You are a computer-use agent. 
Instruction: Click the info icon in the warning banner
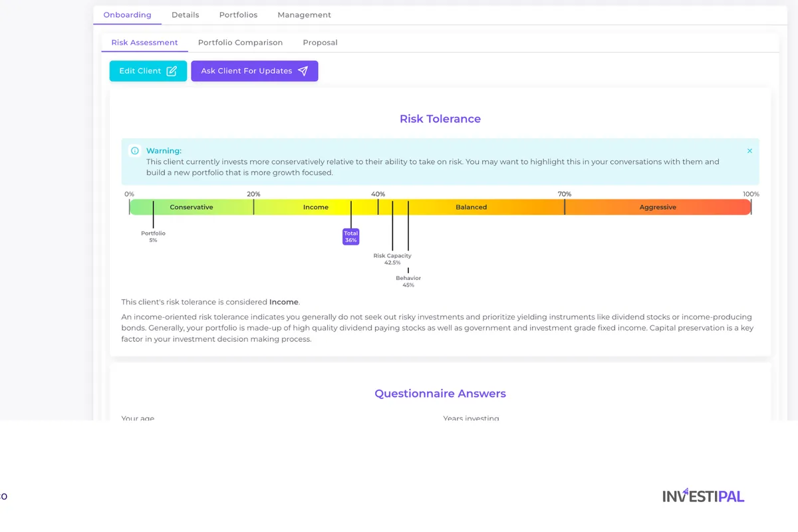(x=135, y=151)
